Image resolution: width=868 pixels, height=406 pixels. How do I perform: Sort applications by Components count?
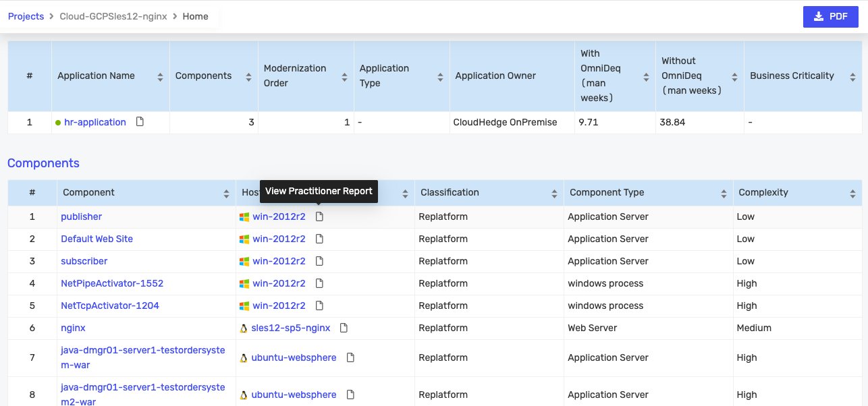coord(248,77)
